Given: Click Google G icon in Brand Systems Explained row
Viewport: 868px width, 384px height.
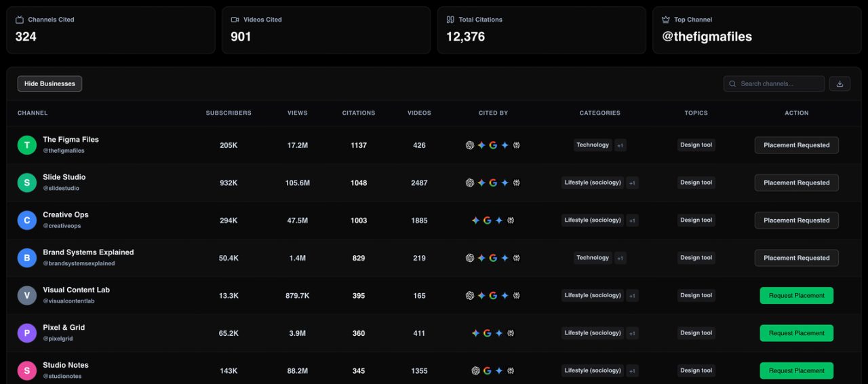Looking at the screenshot, I should tap(493, 258).
